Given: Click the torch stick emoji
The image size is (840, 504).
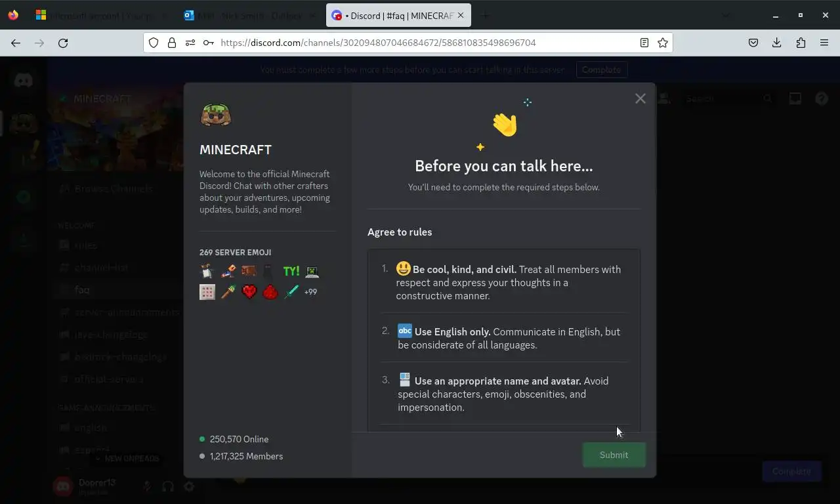Looking at the screenshot, I should [228, 292].
